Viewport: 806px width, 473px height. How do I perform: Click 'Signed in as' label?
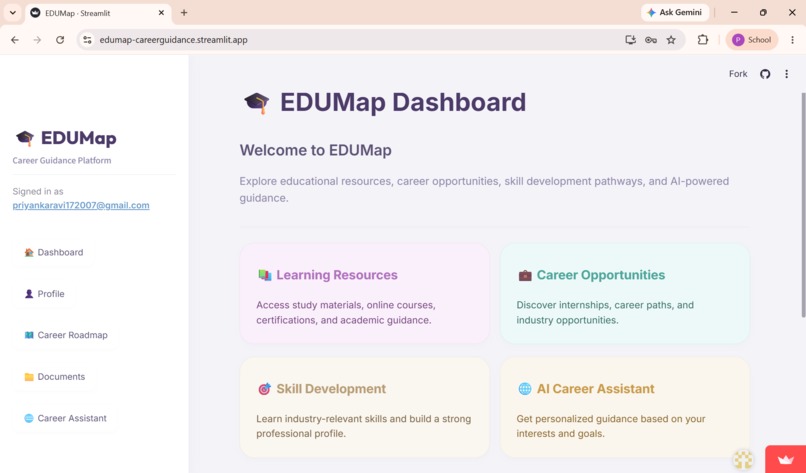coord(38,191)
